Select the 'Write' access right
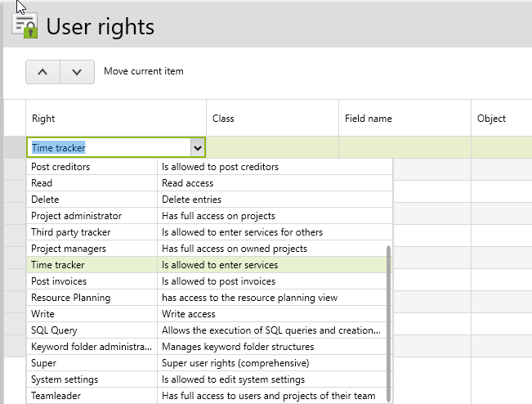 (42, 314)
